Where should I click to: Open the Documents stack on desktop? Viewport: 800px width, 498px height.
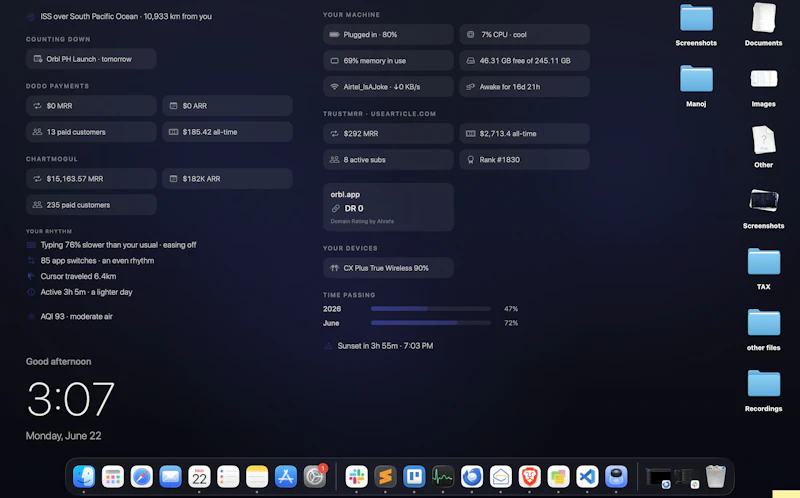click(x=763, y=25)
